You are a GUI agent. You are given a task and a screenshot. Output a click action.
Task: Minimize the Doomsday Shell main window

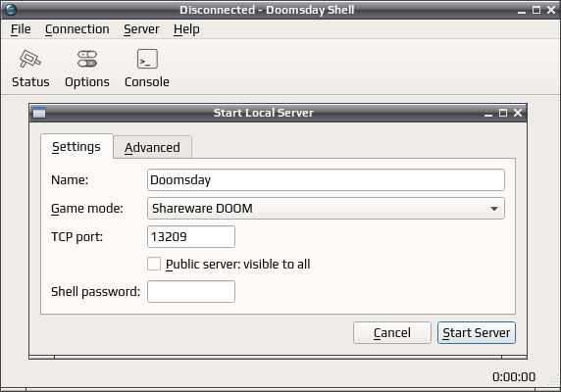point(522,11)
